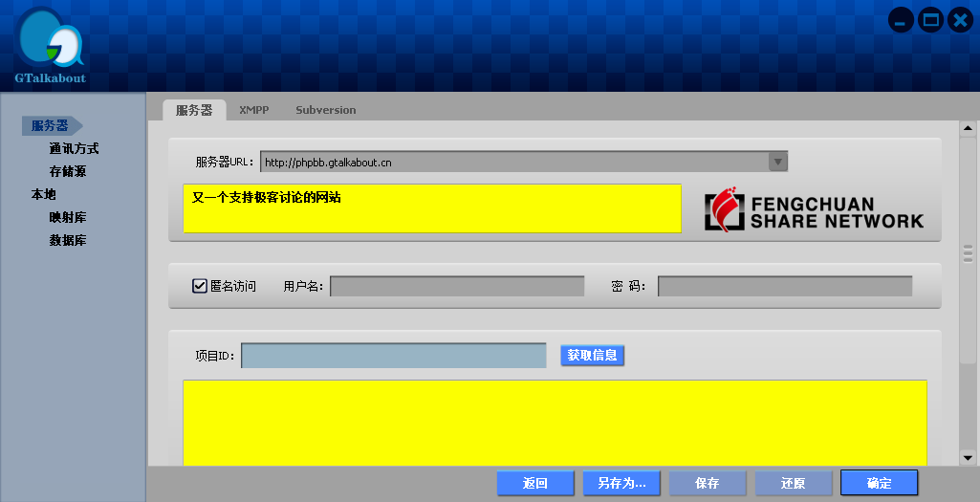
Task: Minimize the GTalkabout window
Action: pyautogui.click(x=901, y=21)
